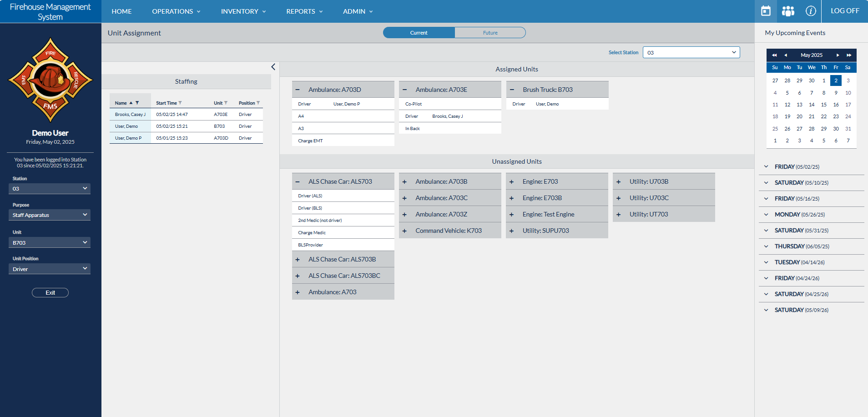Open the REPORTS menu
The height and width of the screenshot is (417, 868).
(304, 11)
